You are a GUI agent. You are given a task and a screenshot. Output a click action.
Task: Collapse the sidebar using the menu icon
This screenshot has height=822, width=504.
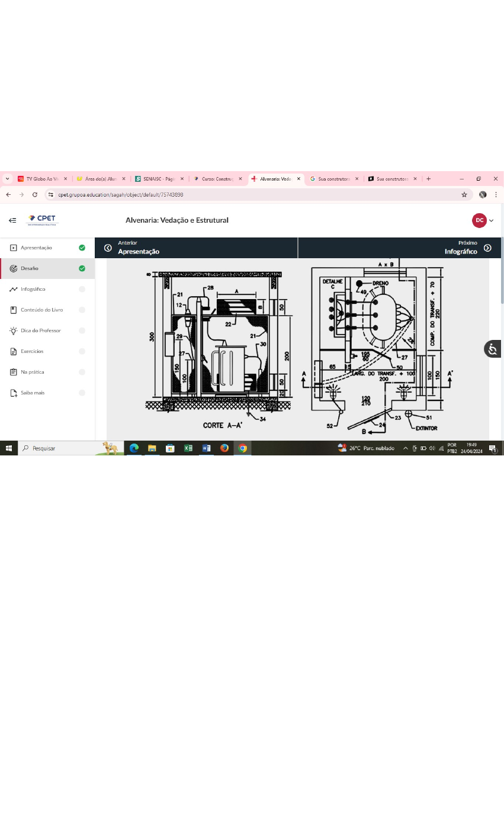(x=12, y=220)
